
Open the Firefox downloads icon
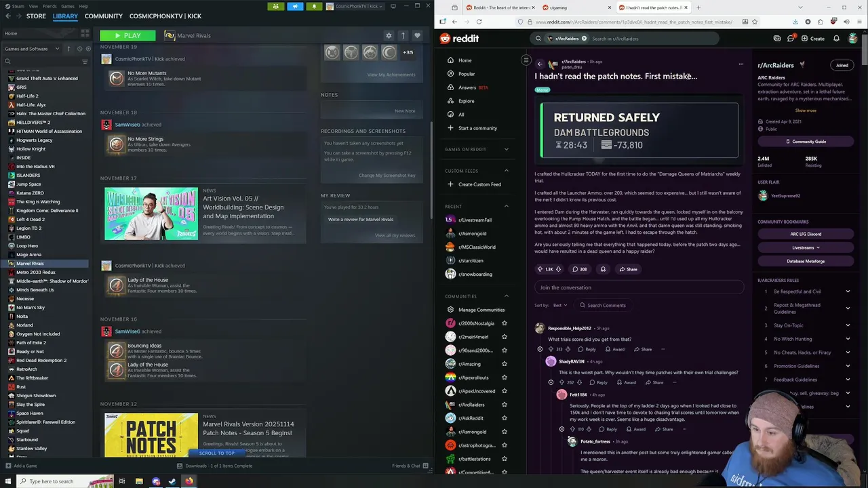pos(795,22)
